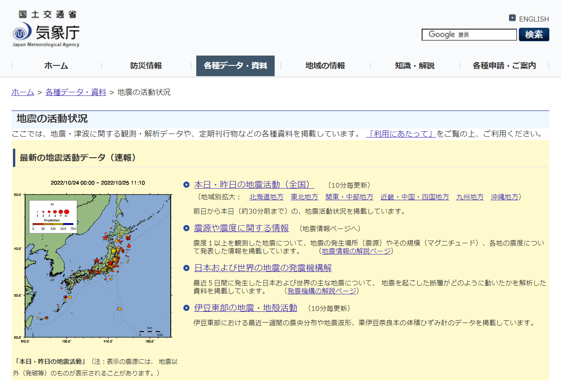Click the map date range caption text
Image resolution: width=561 pixels, height=392 pixels.
coord(98,183)
